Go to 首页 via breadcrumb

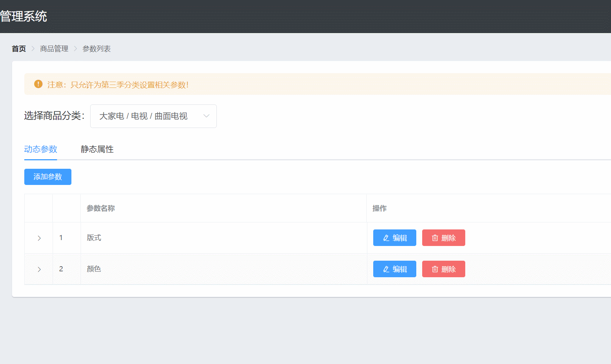click(x=19, y=49)
